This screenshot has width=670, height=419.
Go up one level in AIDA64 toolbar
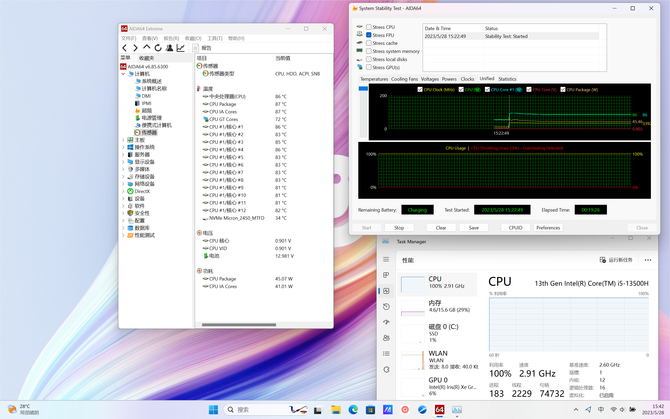click(x=147, y=47)
